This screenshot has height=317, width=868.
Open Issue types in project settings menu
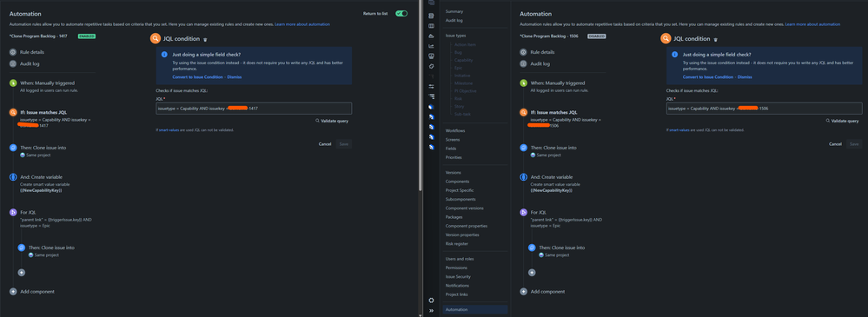(455, 36)
